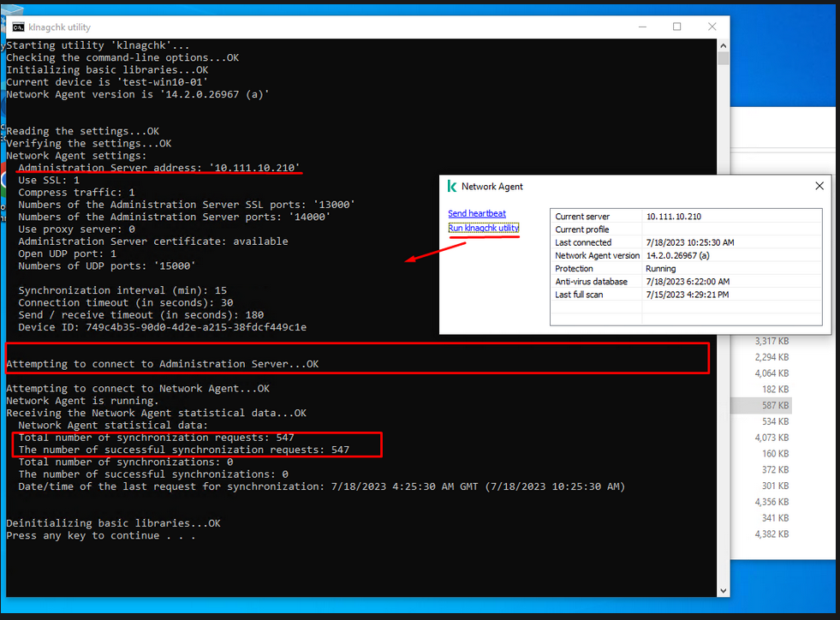Click the Send heartbeat link
This screenshot has width=840, height=620.
[477, 213]
